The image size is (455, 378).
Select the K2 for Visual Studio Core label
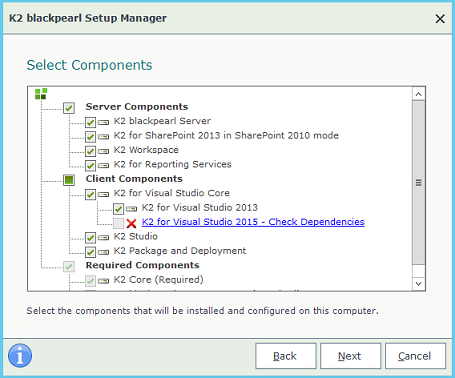point(172,193)
